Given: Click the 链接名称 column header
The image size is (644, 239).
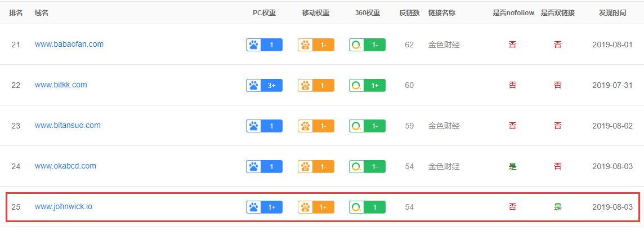Looking at the screenshot, I should coord(441,13).
